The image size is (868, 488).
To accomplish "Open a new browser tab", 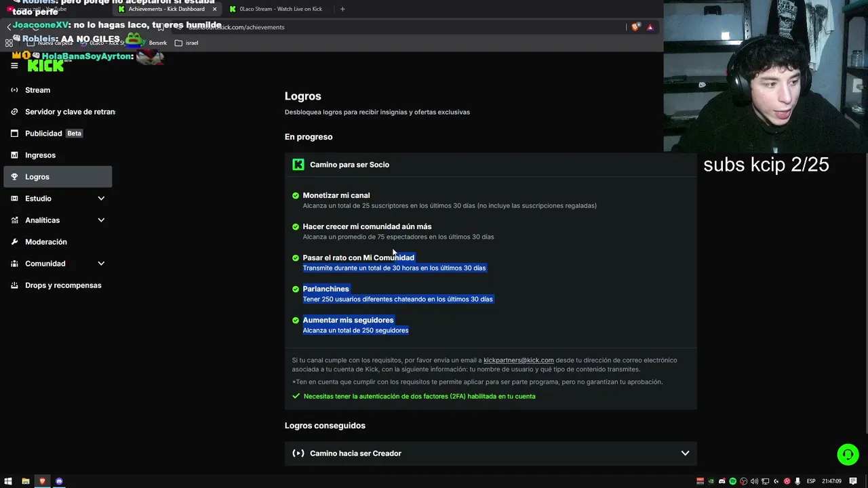I will coord(342,9).
